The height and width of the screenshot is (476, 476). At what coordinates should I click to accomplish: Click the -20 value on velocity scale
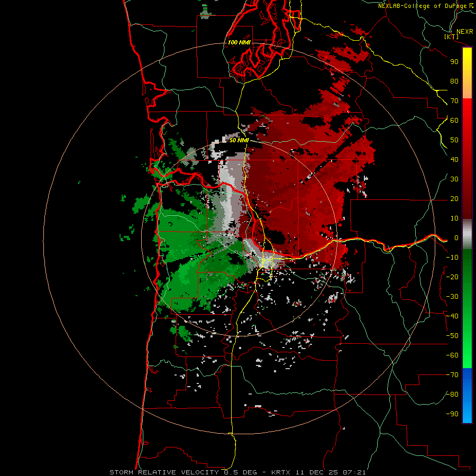pyautogui.click(x=452, y=277)
